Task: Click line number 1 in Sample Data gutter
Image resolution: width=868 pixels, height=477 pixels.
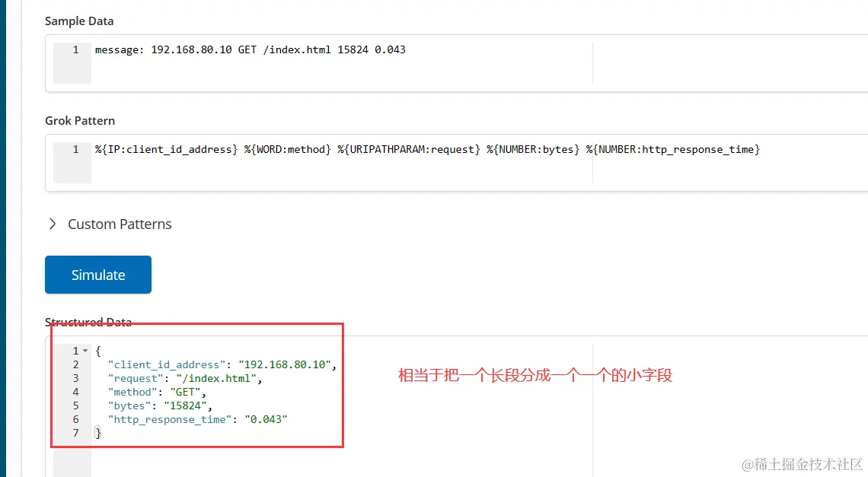Action: point(75,49)
